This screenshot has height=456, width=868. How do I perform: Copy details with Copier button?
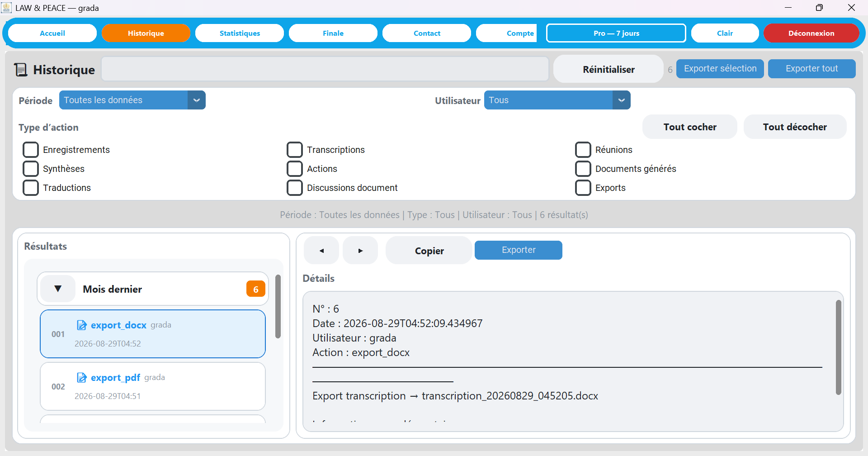point(429,250)
